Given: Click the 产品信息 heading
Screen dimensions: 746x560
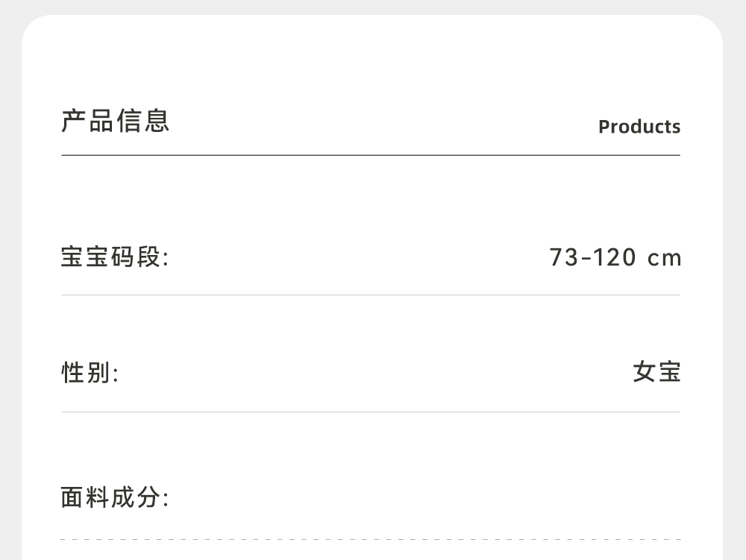Looking at the screenshot, I should [x=116, y=121].
